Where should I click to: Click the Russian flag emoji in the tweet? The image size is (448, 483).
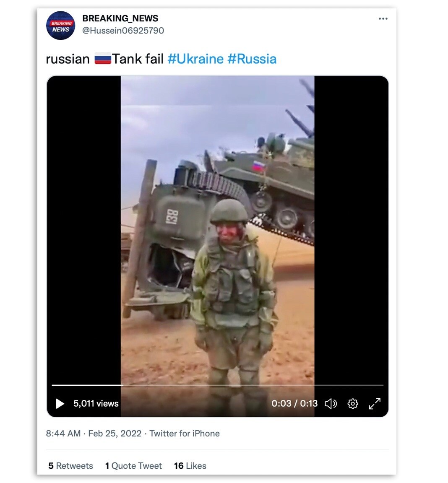tap(103, 59)
